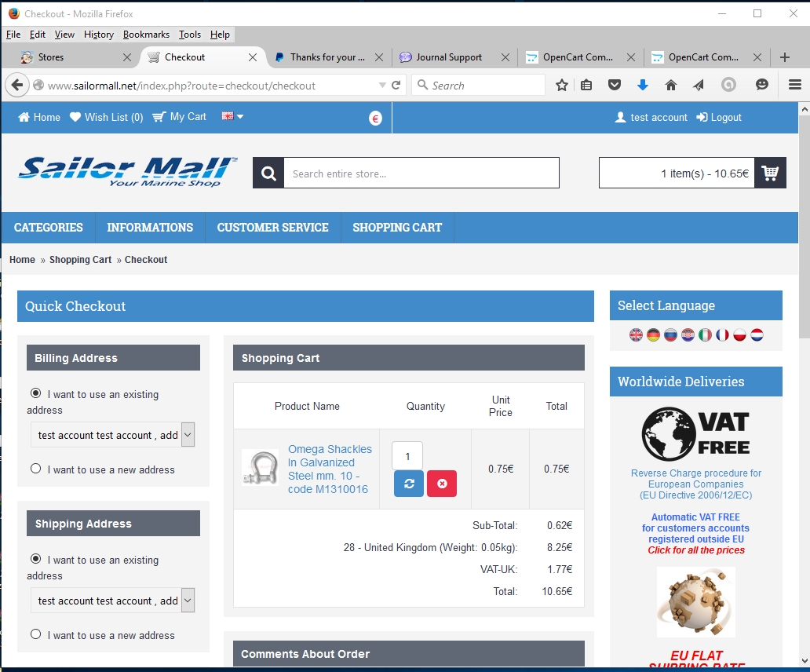This screenshot has width=810, height=672.
Task: Open billing address dropdown
Action: click(112, 435)
